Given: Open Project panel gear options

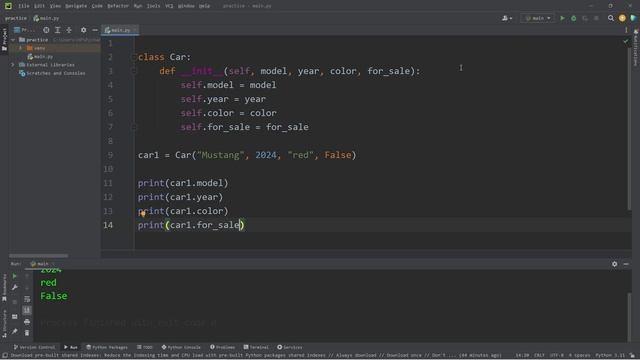Looking at the screenshot, I should point(83,30).
